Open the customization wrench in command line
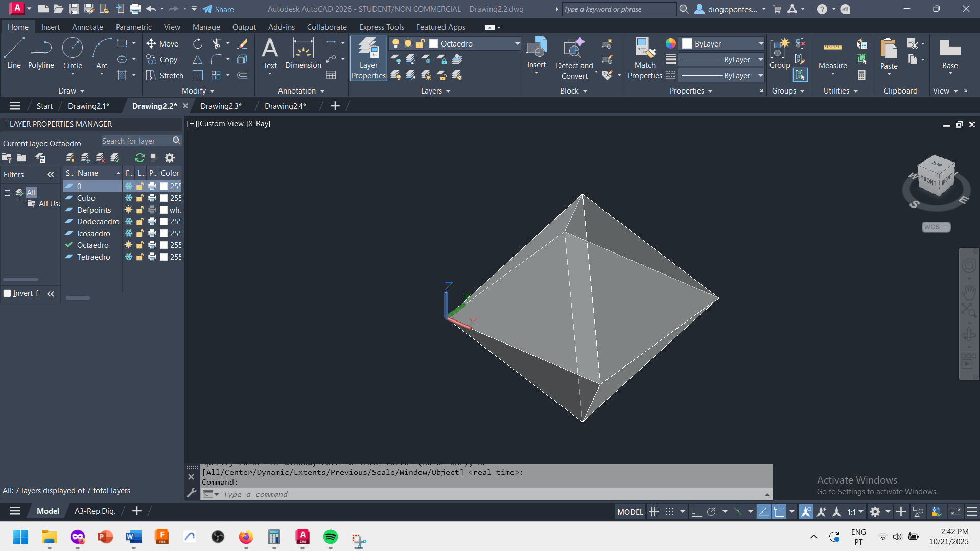Viewport: 980px width, 551px height. click(x=192, y=493)
